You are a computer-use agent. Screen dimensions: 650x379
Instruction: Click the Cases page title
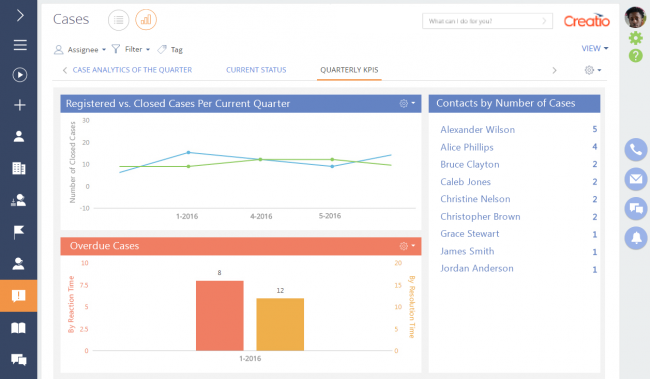[71, 19]
